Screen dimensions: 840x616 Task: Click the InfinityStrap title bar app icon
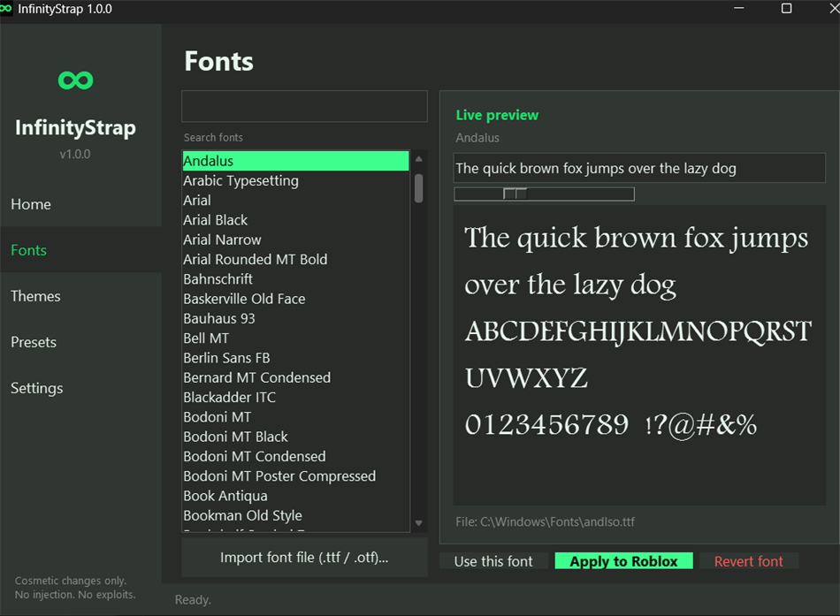(6, 9)
